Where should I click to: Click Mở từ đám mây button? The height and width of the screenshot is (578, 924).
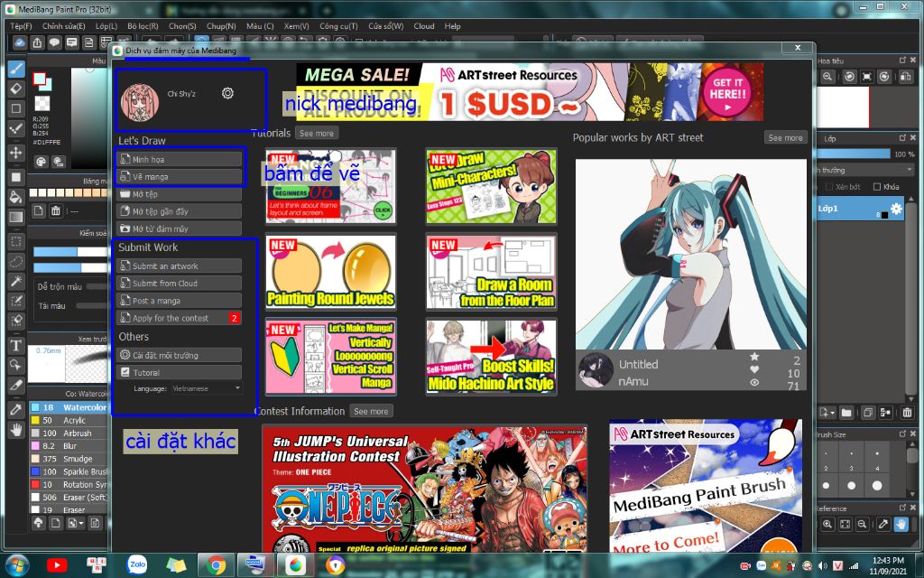click(x=180, y=228)
